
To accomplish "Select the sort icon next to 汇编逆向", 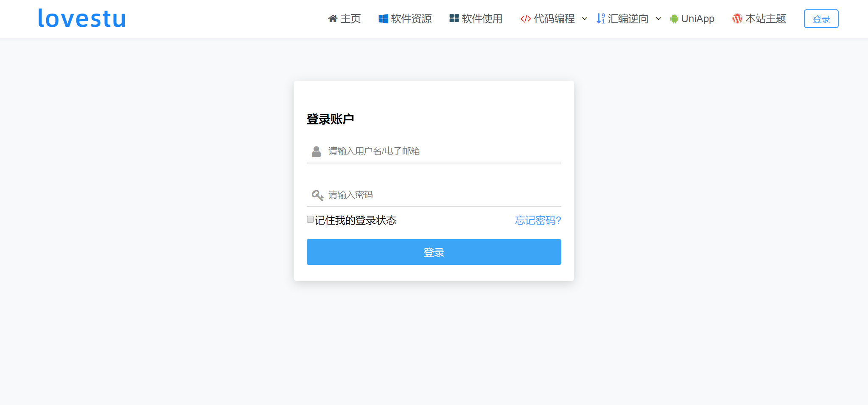I will click(601, 19).
